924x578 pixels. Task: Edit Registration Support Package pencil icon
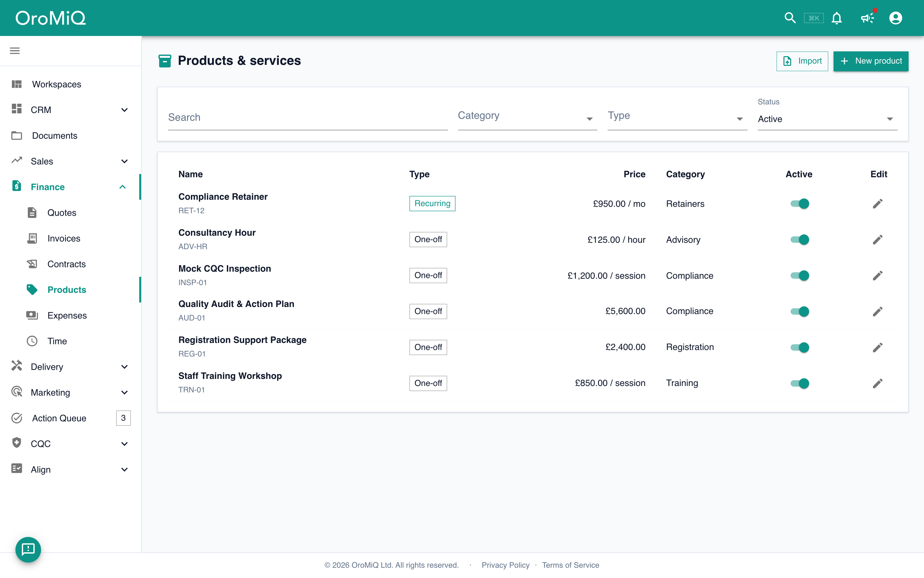pos(877,347)
